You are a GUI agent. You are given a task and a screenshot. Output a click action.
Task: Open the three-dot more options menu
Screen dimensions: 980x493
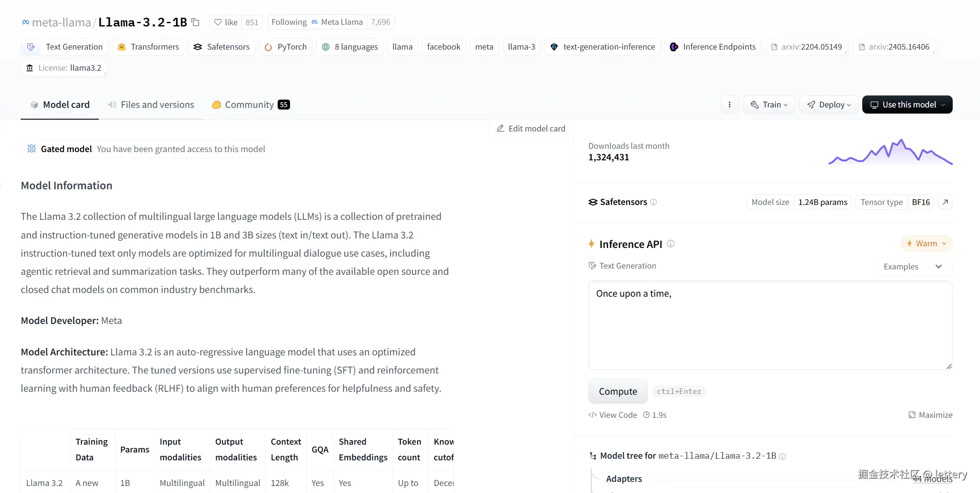click(730, 105)
